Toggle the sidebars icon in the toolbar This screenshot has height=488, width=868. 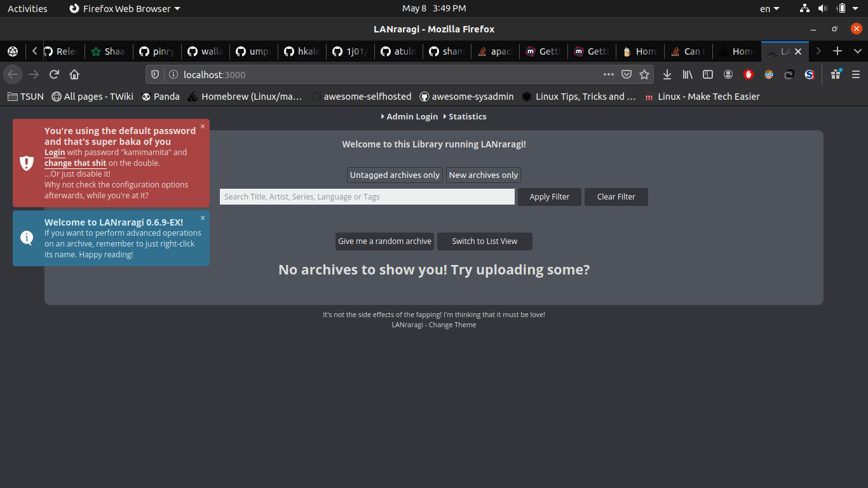[708, 74]
